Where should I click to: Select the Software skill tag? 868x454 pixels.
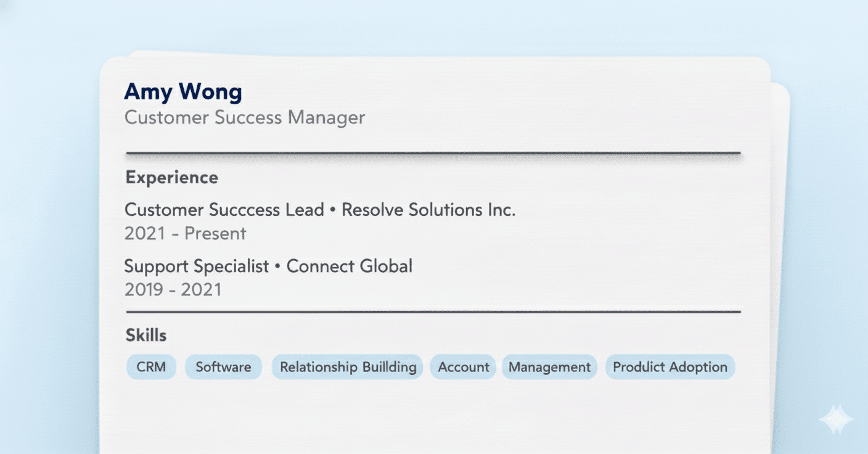[223, 367]
